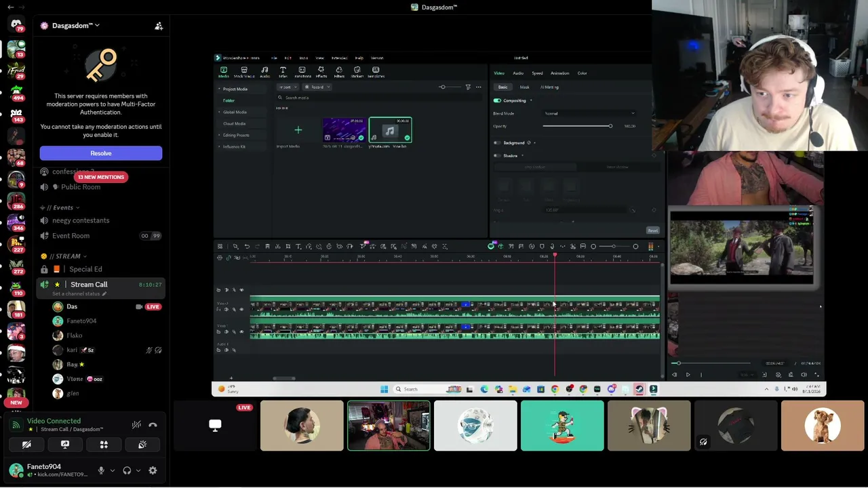Open microphone input options arrow

point(113,470)
